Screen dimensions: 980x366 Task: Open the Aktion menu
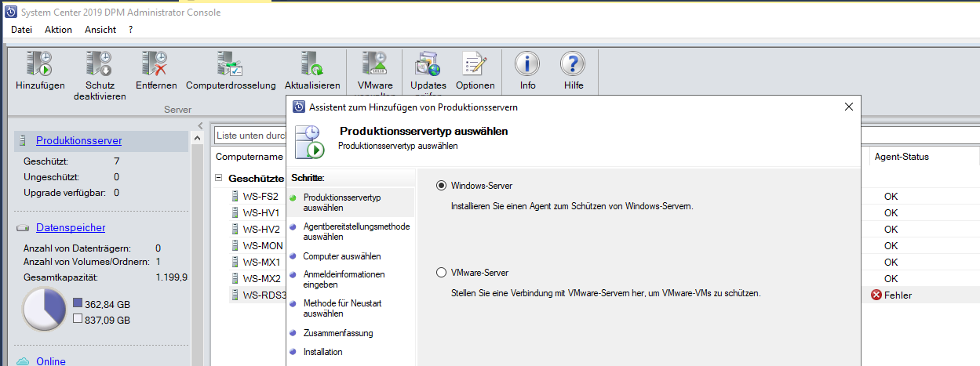[58, 30]
